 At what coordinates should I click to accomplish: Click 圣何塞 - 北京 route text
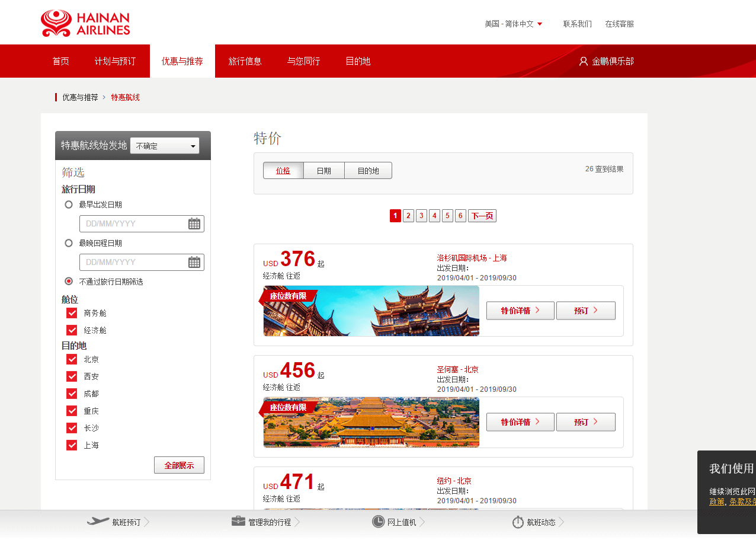point(457,369)
